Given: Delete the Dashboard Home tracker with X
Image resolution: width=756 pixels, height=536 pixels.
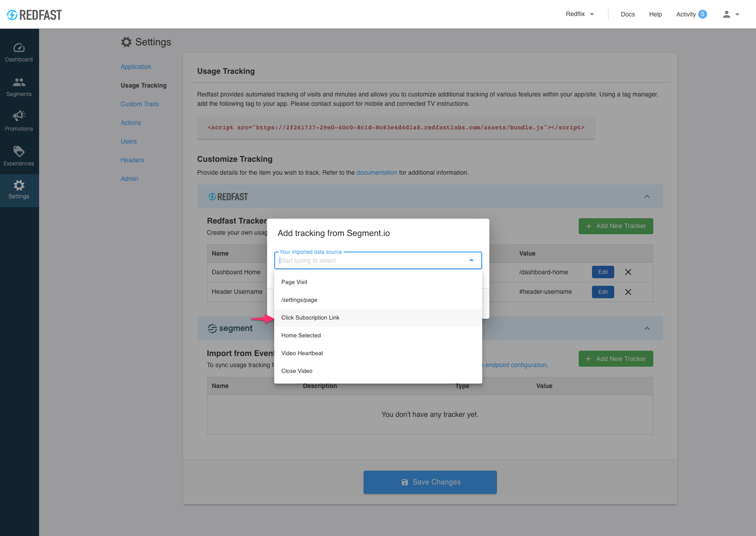Looking at the screenshot, I should [x=628, y=272].
